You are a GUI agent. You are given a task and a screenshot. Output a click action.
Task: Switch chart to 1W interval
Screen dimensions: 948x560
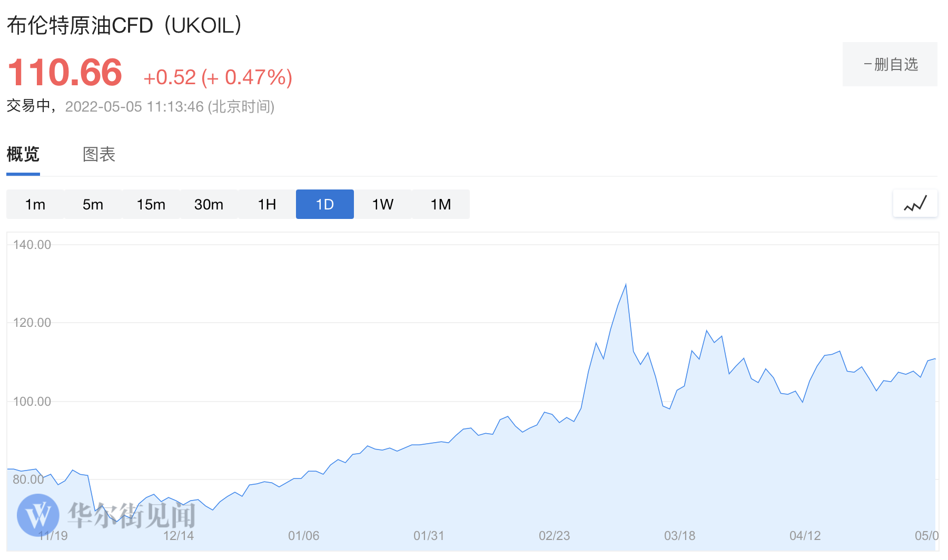(382, 204)
